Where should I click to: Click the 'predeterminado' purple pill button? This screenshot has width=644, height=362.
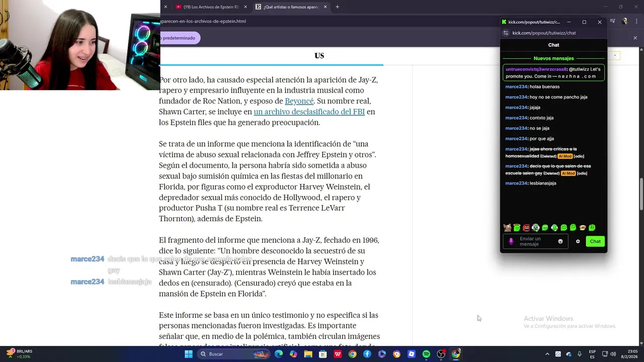(x=180, y=38)
